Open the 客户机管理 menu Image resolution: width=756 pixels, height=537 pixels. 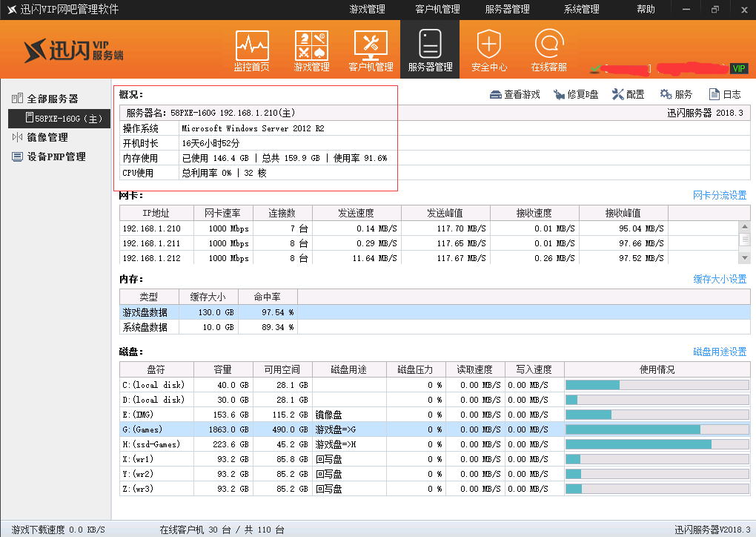[438, 9]
